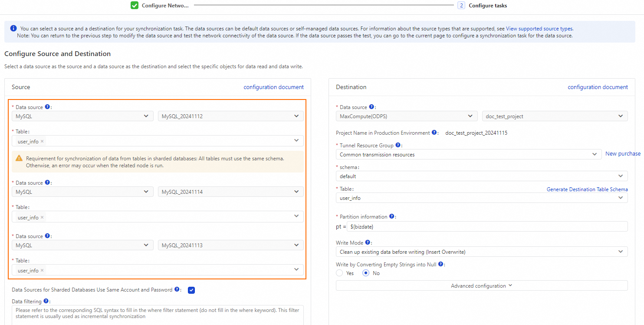Click the pt partition field containing ${bizdate}
This screenshot has height=325, width=644.
click(487, 226)
